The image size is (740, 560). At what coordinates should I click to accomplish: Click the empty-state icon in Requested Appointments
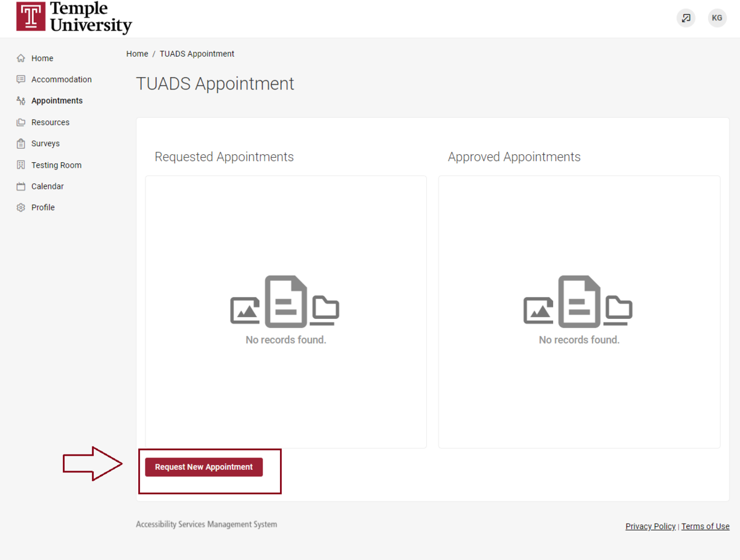point(285,301)
